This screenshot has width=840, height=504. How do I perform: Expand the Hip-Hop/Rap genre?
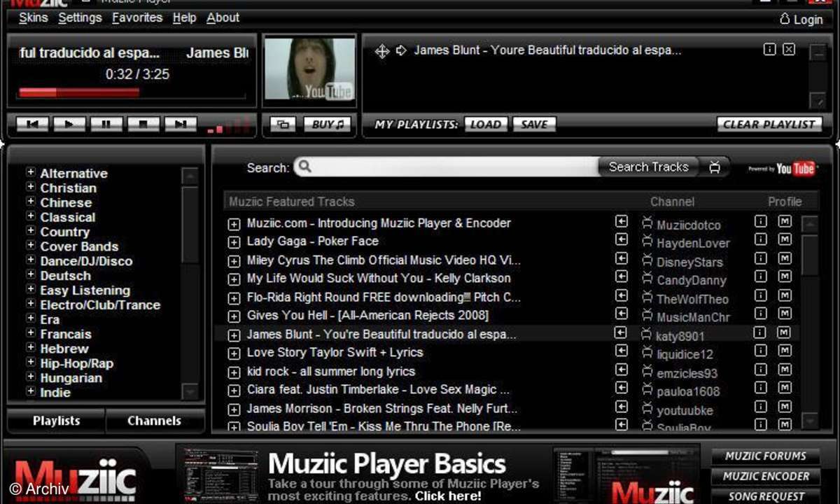pyautogui.click(x=31, y=363)
